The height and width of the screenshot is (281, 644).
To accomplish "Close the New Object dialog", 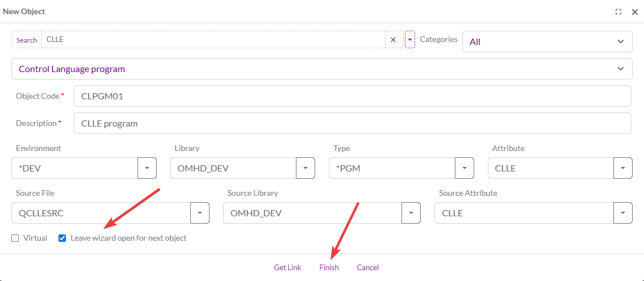I will tap(635, 11).
